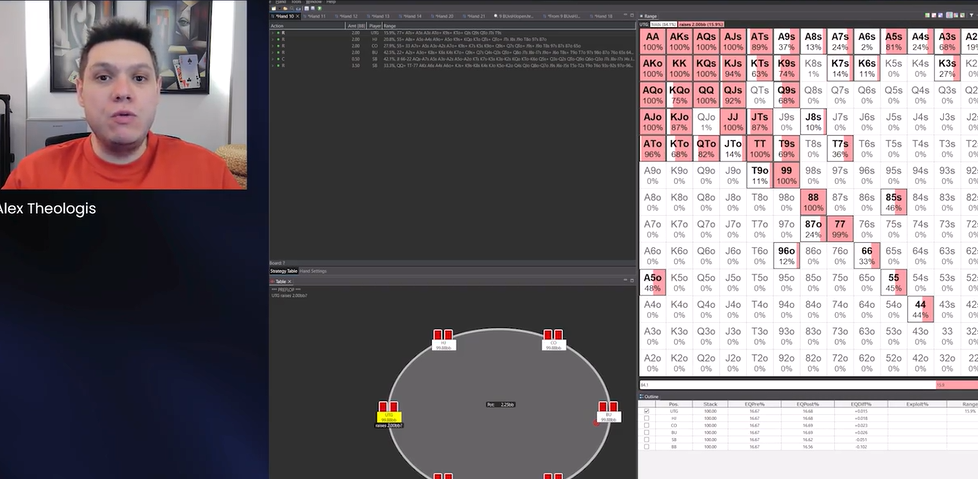Select the Strategy Table tab
Screen dimensions: 978x479
pyautogui.click(x=283, y=271)
